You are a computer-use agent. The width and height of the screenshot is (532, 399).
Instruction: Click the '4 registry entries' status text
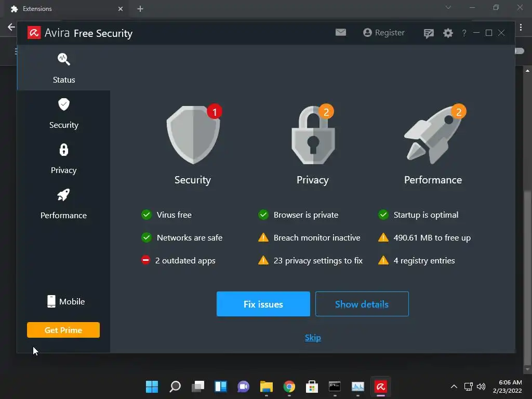424,261
